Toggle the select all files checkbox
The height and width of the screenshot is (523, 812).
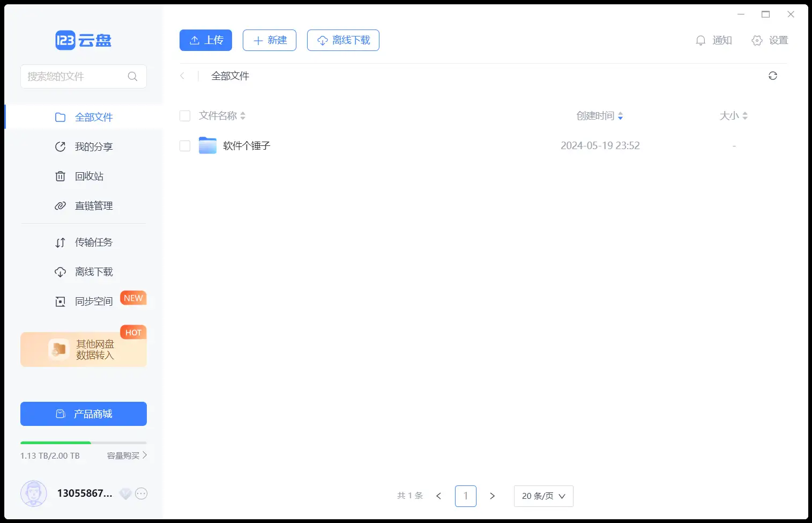click(185, 116)
